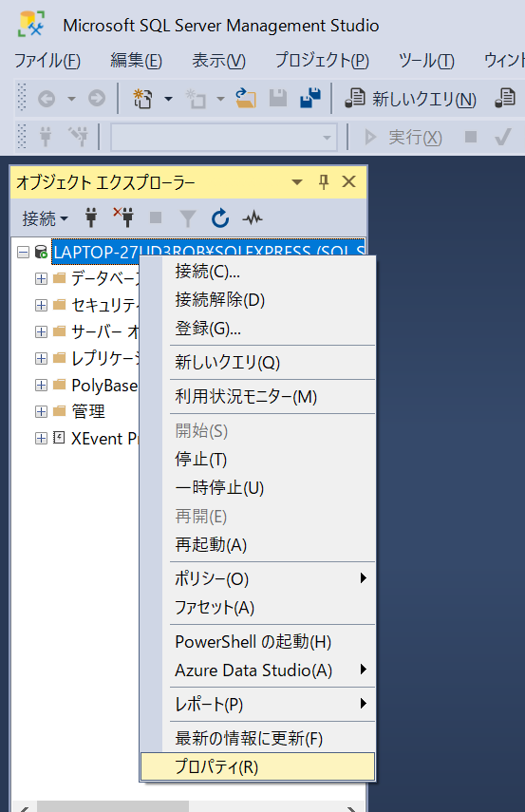The width and height of the screenshot is (525, 812).
Task: Collapse the LAPTOP server node
Action: [23, 253]
